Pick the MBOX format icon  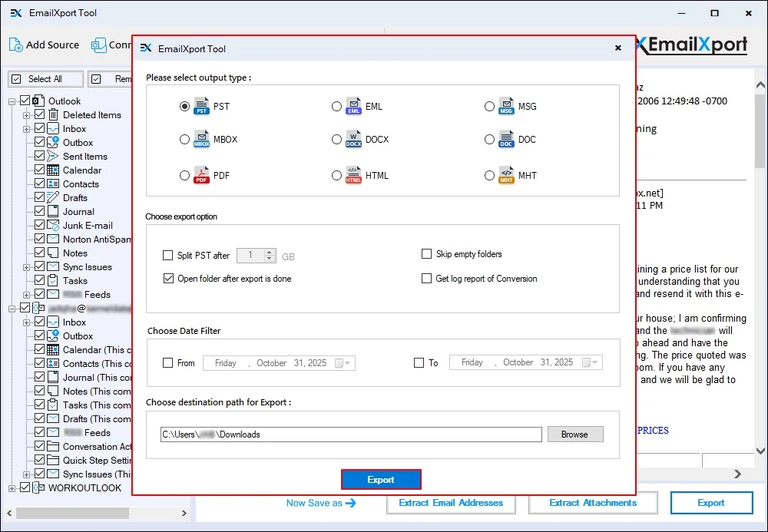(x=201, y=140)
